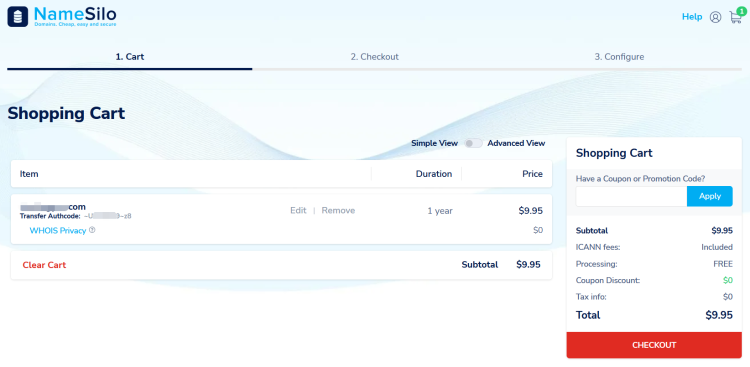
Task: Open the shopping cart icon in header
Action: tap(734, 18)
